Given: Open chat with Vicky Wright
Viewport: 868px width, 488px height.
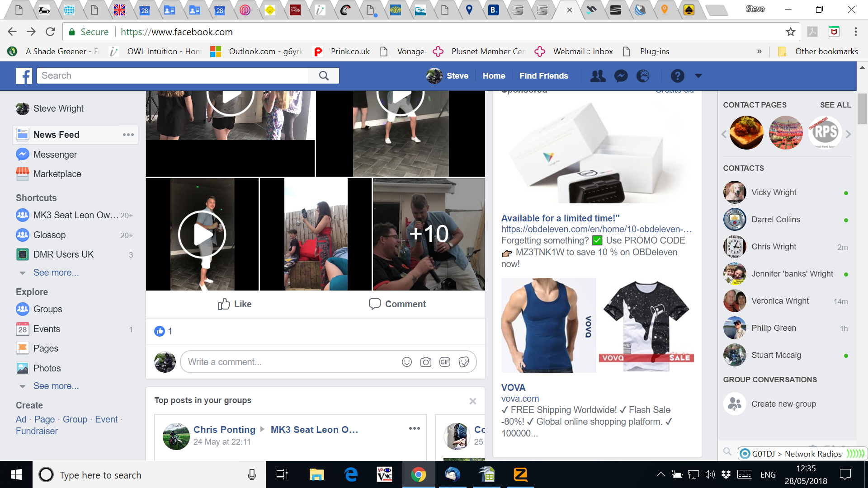Looking at the screenshot, I should pos(786,192).
